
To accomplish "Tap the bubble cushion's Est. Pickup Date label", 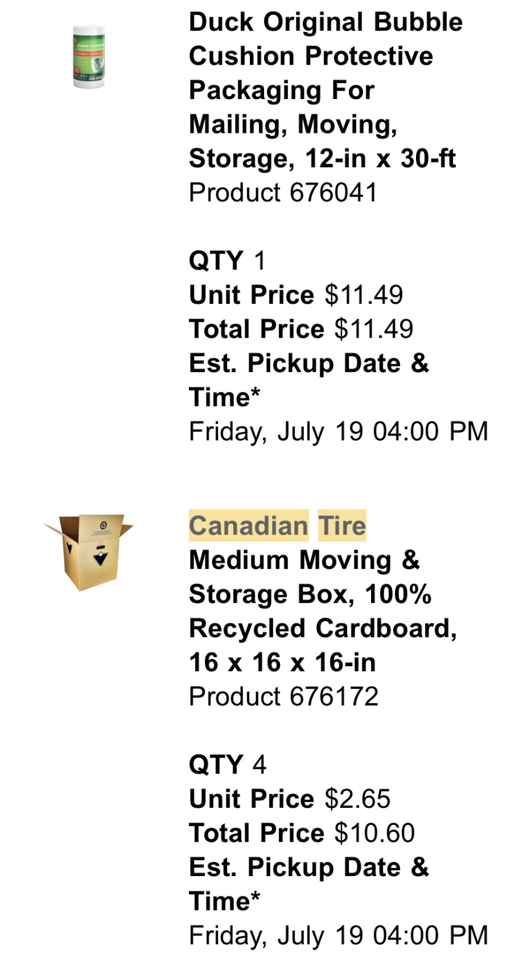I will point(309,380).
